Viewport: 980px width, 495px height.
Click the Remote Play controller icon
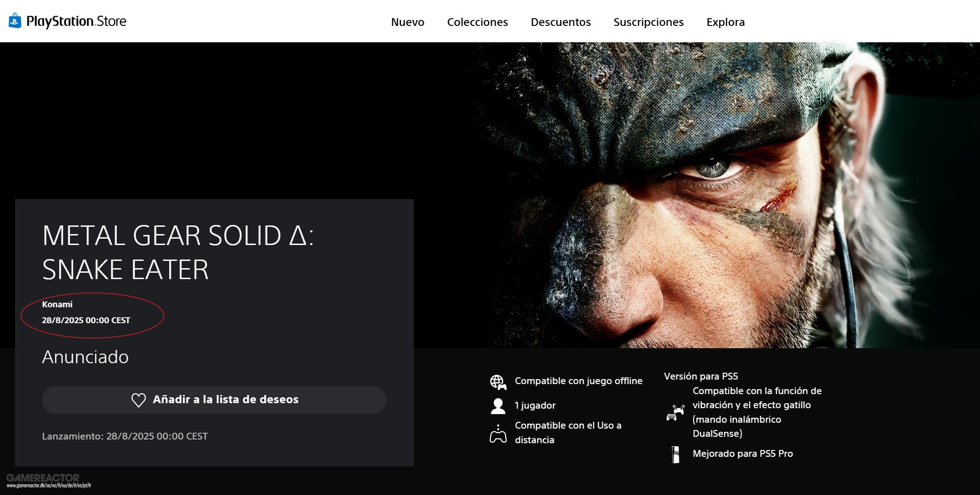tap(498, 433)
